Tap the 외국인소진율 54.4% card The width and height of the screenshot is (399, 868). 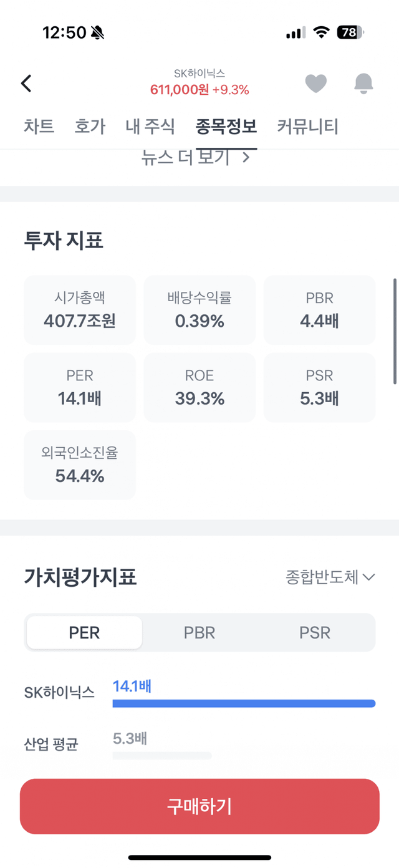80,465
